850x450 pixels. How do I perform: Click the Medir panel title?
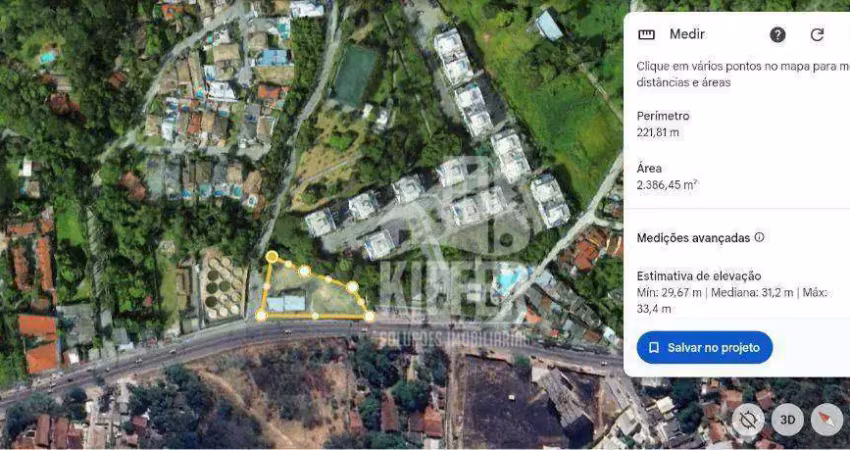687,34
